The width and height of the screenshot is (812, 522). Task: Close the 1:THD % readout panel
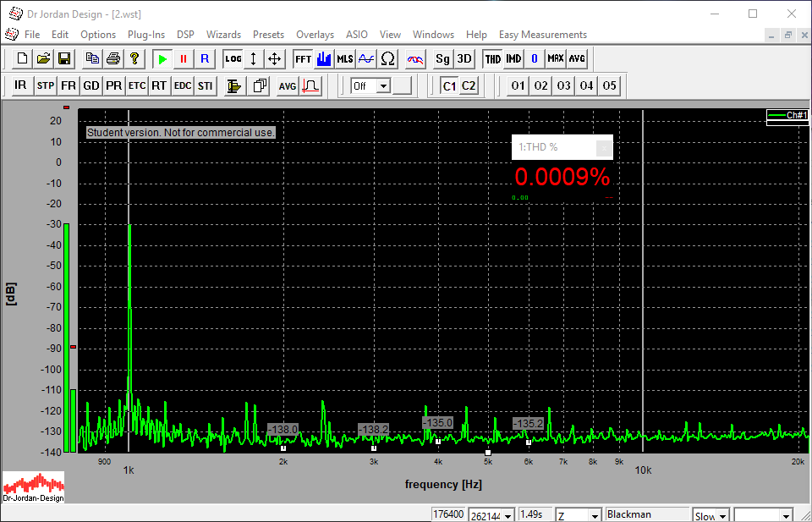pyautogui.click(x=604, y=148)
